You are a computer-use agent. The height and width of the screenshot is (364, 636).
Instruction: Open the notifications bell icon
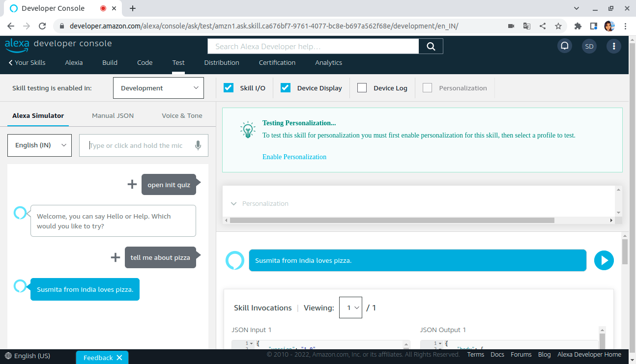pos(565,46)
